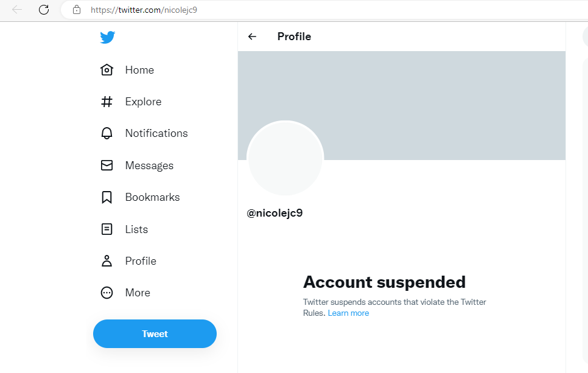Click the blue Tweet button
The image size is (588, 373).
click(x=155, y=333)
